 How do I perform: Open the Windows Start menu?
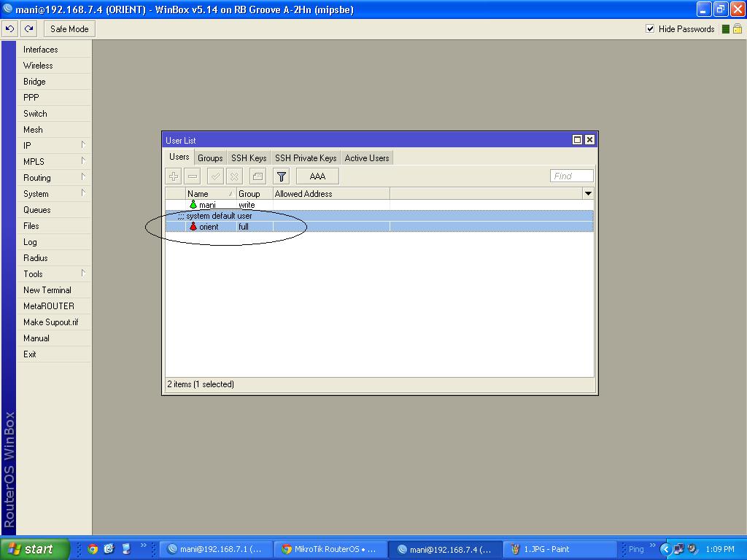pos(34,549)
